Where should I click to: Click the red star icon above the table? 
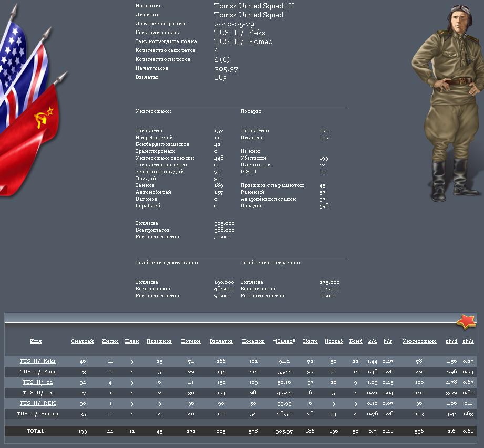(x=466, y=321)
